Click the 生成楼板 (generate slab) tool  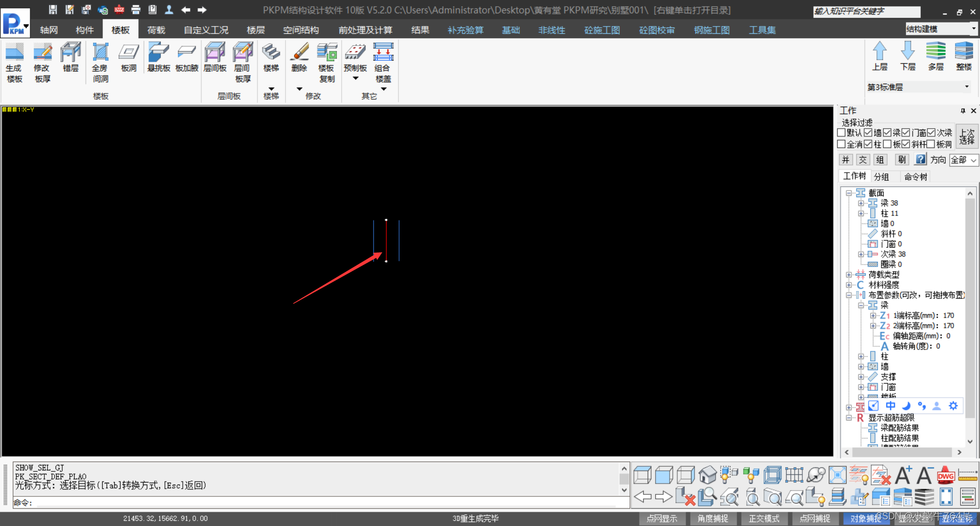click(14, 62)
